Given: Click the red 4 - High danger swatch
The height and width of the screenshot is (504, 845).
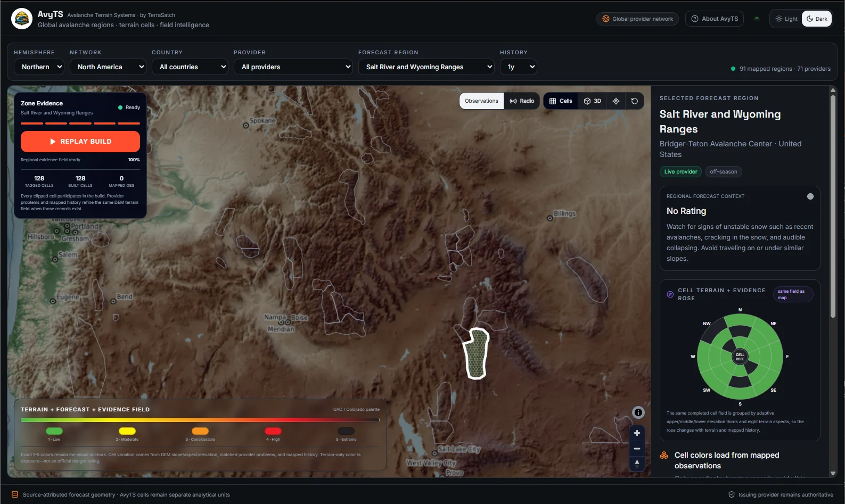Looking at the screenshot, I should coord(273,431).
